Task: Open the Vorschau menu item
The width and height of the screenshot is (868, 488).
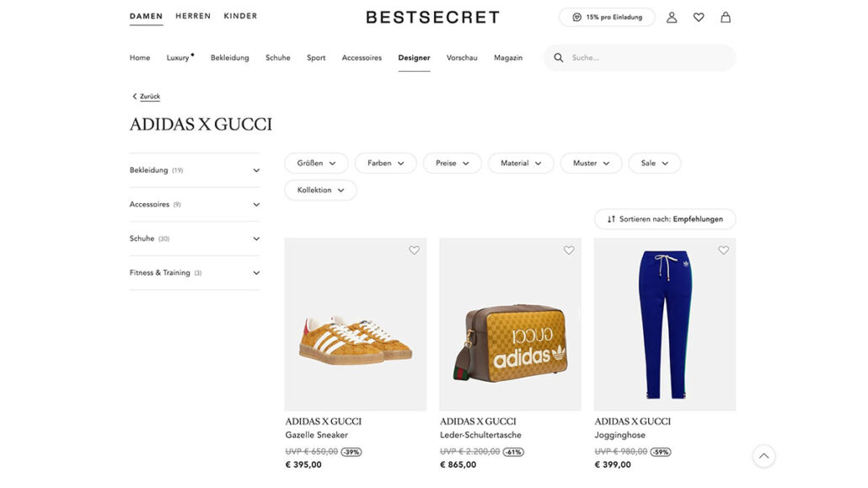Action: click(462, 57)
